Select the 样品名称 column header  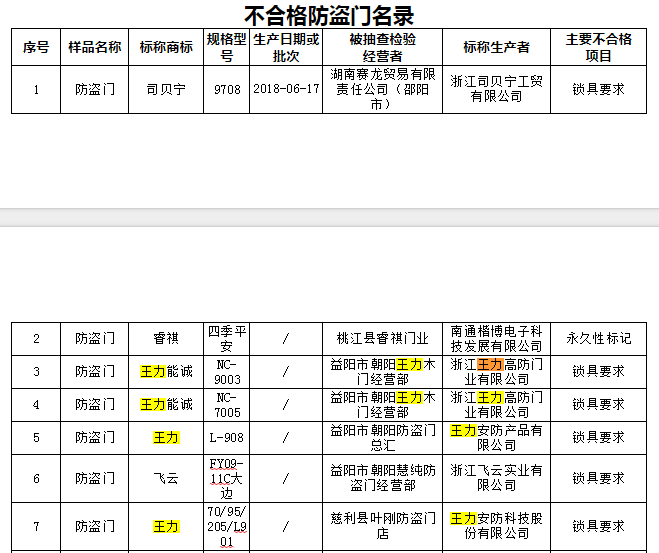[95, 47]
